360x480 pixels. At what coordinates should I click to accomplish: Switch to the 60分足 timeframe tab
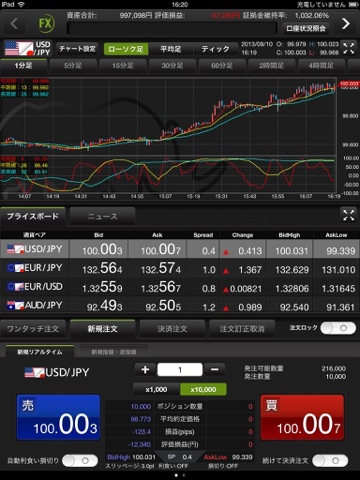[x=222, y=66]
